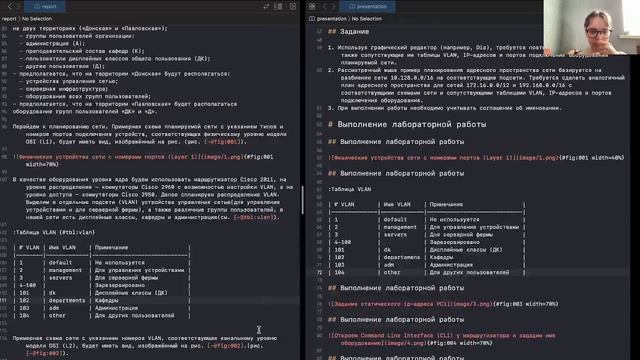Click the presentation breadcrumb in right jump bar
The width and height of the screenshot is (640, 360).
click(x=331, y=19)
